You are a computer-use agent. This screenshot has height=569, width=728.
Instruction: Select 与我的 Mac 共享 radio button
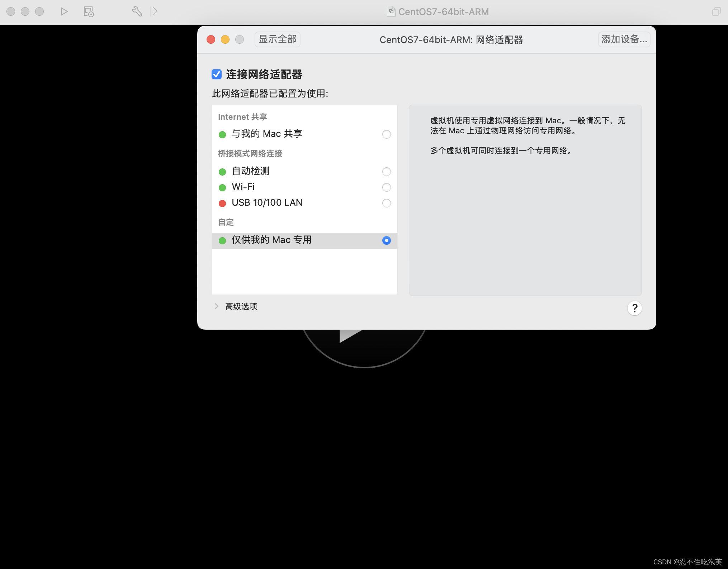tap(386, 134)
